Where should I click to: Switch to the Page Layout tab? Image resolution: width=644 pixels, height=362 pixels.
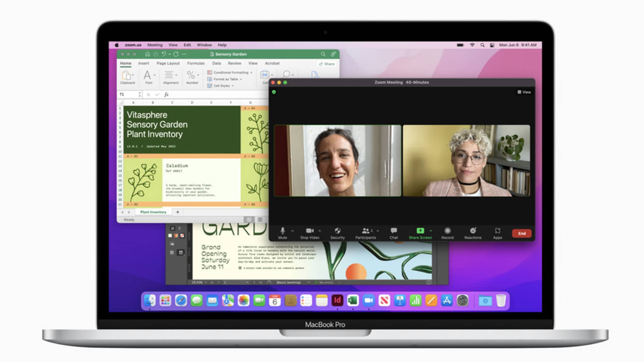(x=168, y=63)
